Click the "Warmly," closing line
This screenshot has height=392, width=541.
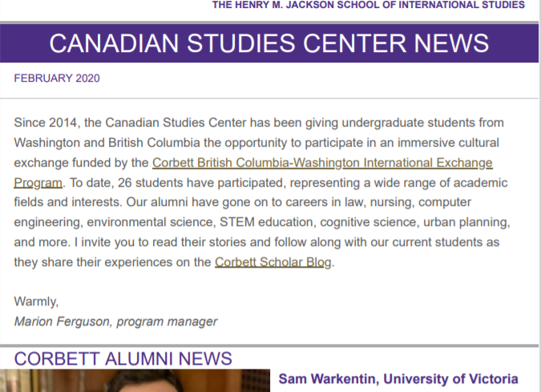36,301
